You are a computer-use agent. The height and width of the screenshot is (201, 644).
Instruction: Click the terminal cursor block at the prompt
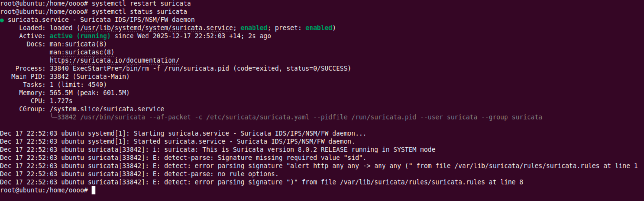[94, 190]
